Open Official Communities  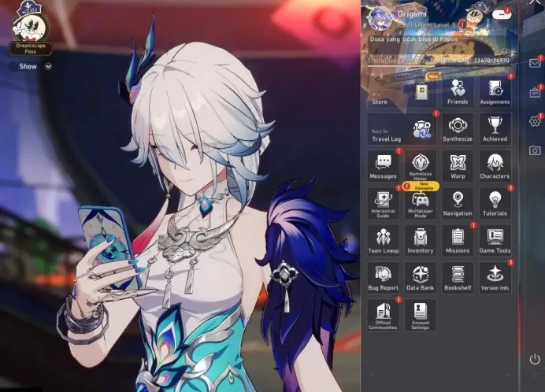[383, 315]
